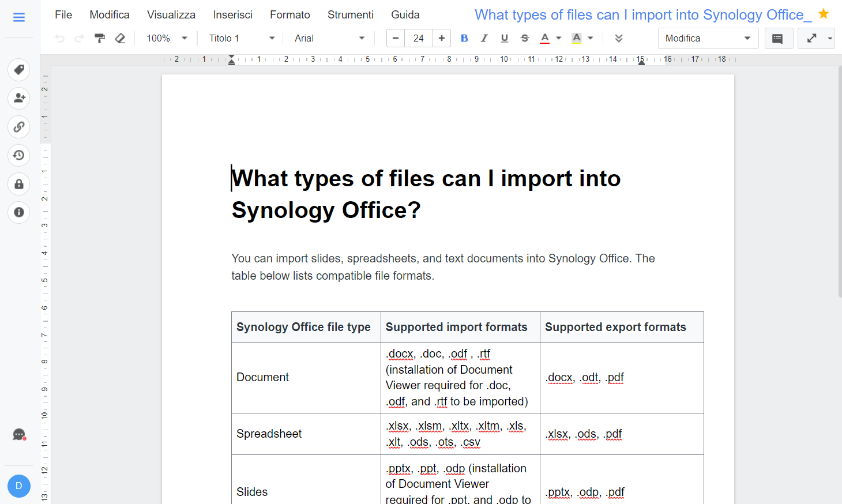Open the comments panel icon
Screen dimensions: 842x504
tap(777, 39)
